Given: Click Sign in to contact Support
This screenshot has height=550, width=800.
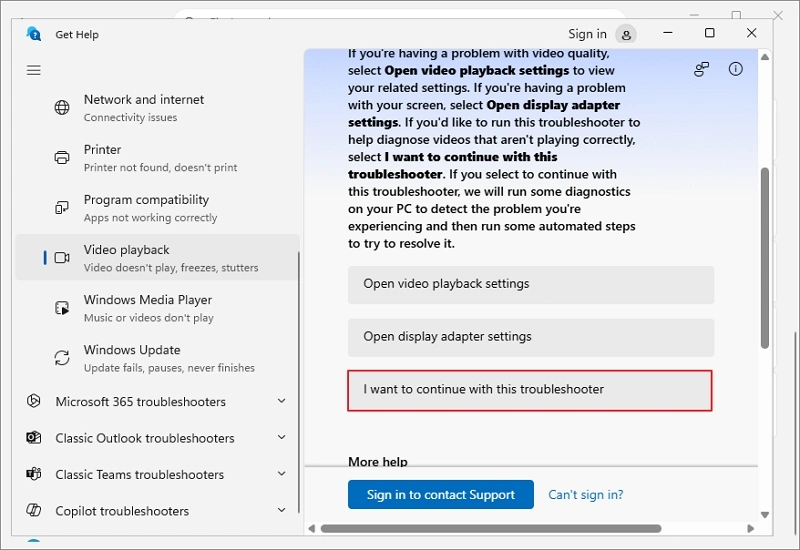Looking at the screenshot, I should (x=441, y=494).
